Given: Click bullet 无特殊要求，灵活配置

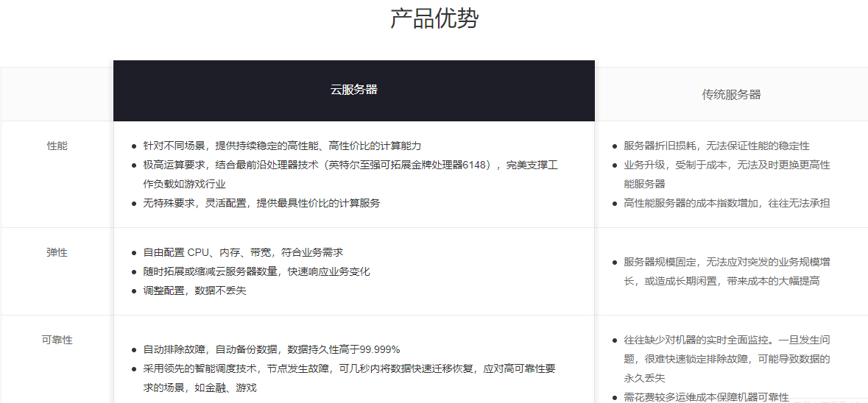Looking at the screenshot, I should coord(262,204).
